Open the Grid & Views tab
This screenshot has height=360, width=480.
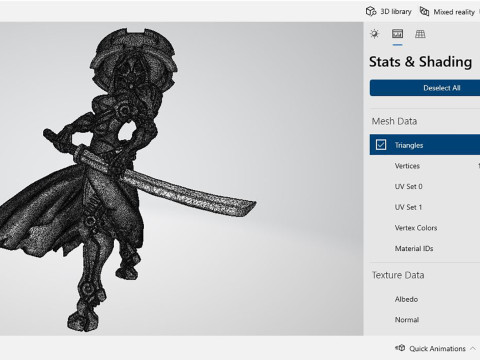[x=420, y=34]
